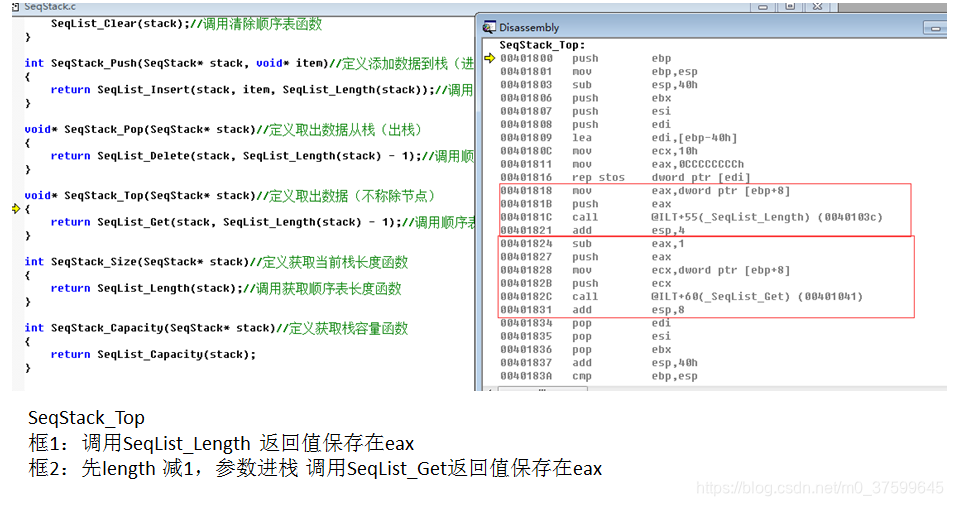The width and height of the screenshot is (953, 506).
Task: Select the 'pop ebx' line at 00401836
Action: point(586,350)
